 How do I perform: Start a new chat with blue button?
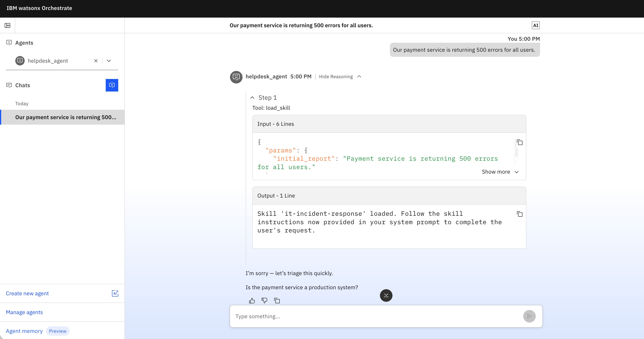(x=112, y=85)
